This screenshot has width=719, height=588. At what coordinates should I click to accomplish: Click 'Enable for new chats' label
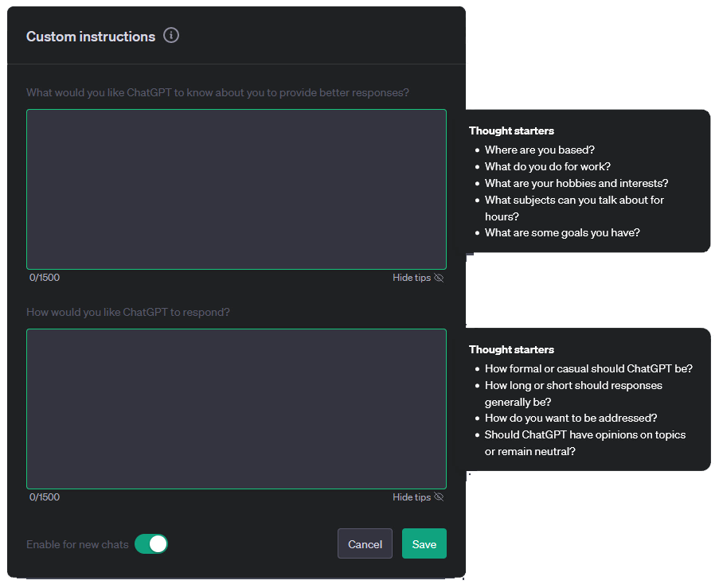tap(77, 544)
